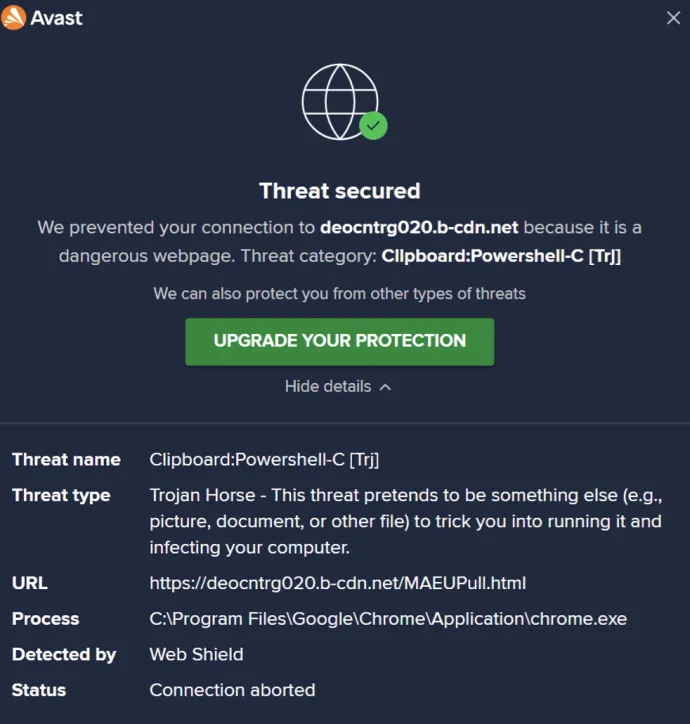The width and height of the screenshot is (690, 724).
Task: Click the Web Shield detected-by value
Action: (196, 654)
